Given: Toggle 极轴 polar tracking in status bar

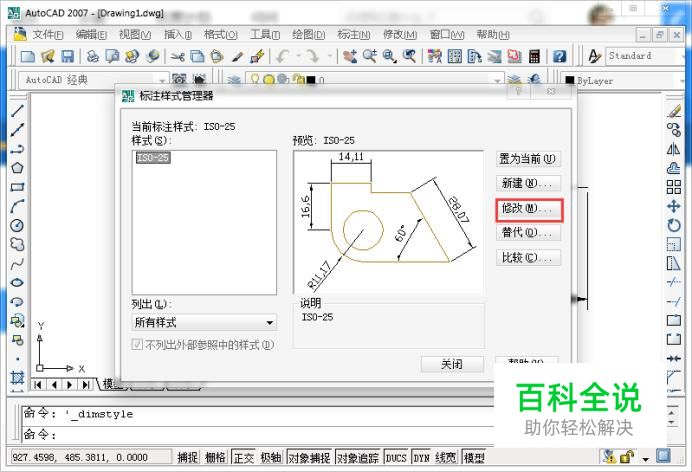Looking at the screenshot, I should pos(271,457).
